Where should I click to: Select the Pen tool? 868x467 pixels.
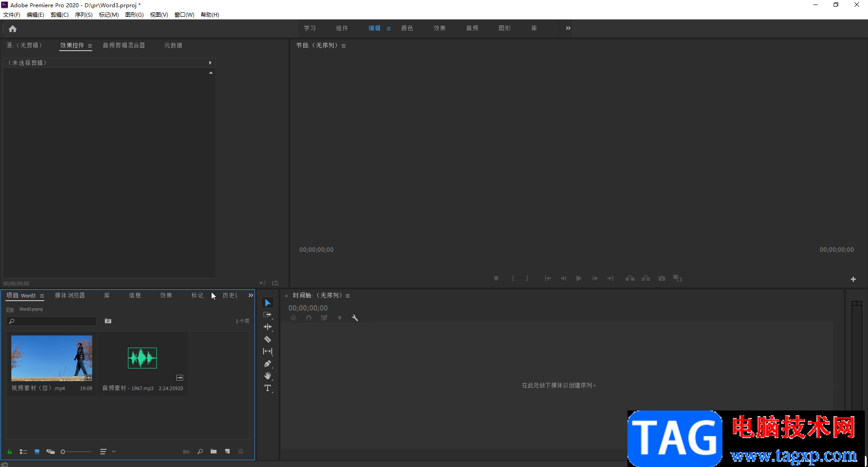(268, 363)
